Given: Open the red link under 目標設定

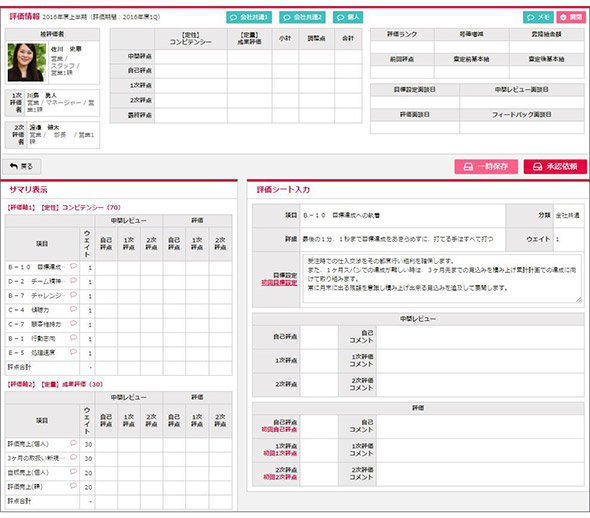Looking at the screenshot, I should pos(279,283).
